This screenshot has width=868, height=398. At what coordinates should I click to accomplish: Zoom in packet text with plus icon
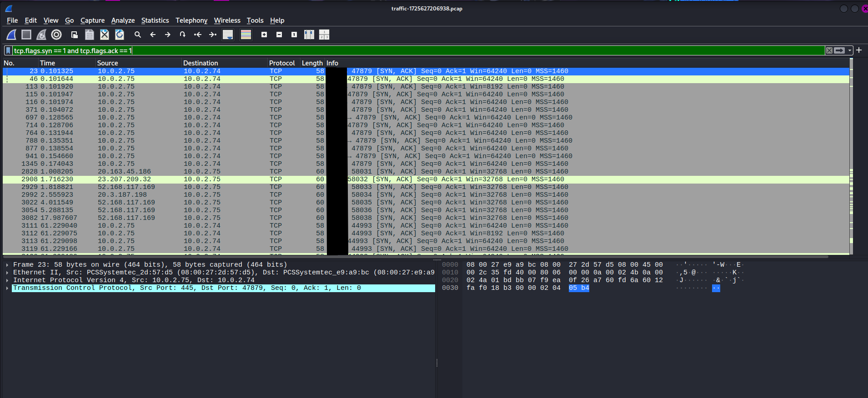[264, 35]
